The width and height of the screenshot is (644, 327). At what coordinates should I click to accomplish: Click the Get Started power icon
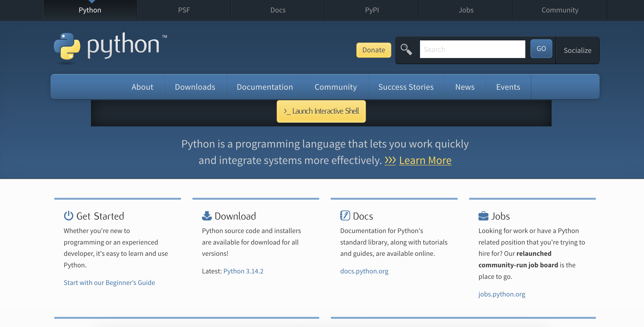click(x=68, y=216)
